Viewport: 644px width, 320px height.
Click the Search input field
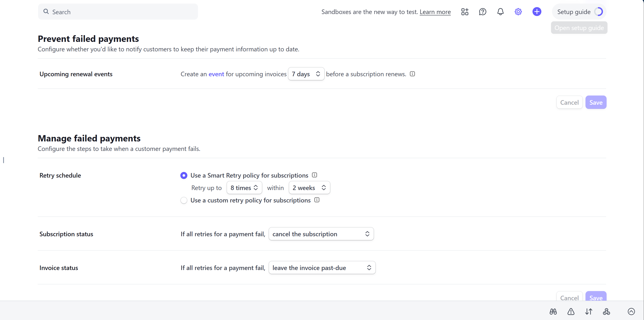[x=118, y=12]
